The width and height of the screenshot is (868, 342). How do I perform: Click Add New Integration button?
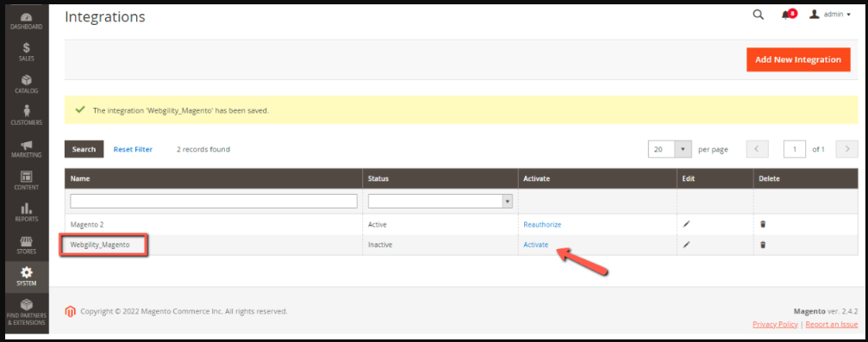[798, 59]
